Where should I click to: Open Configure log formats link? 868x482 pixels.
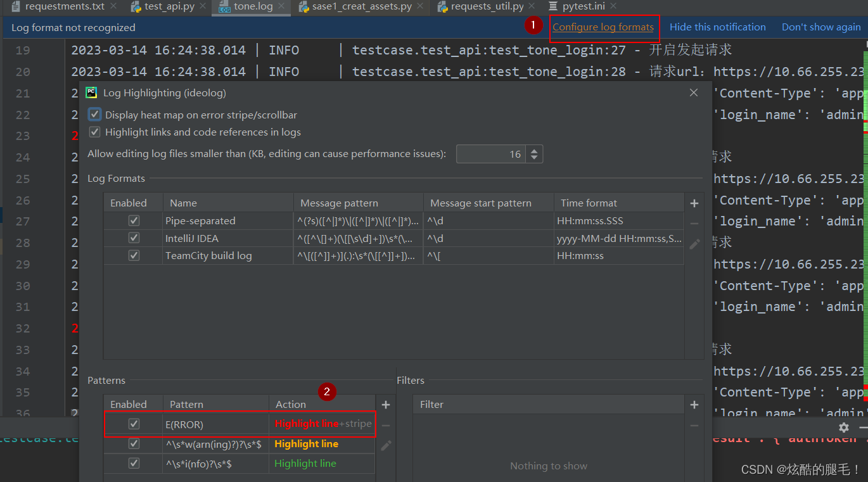point(603,27)
